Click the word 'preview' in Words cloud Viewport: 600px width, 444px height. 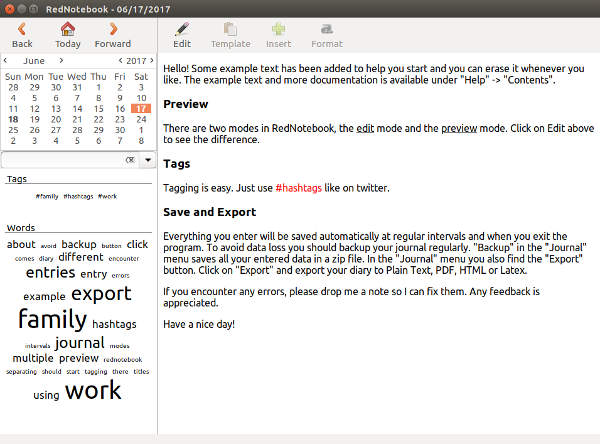79,359
